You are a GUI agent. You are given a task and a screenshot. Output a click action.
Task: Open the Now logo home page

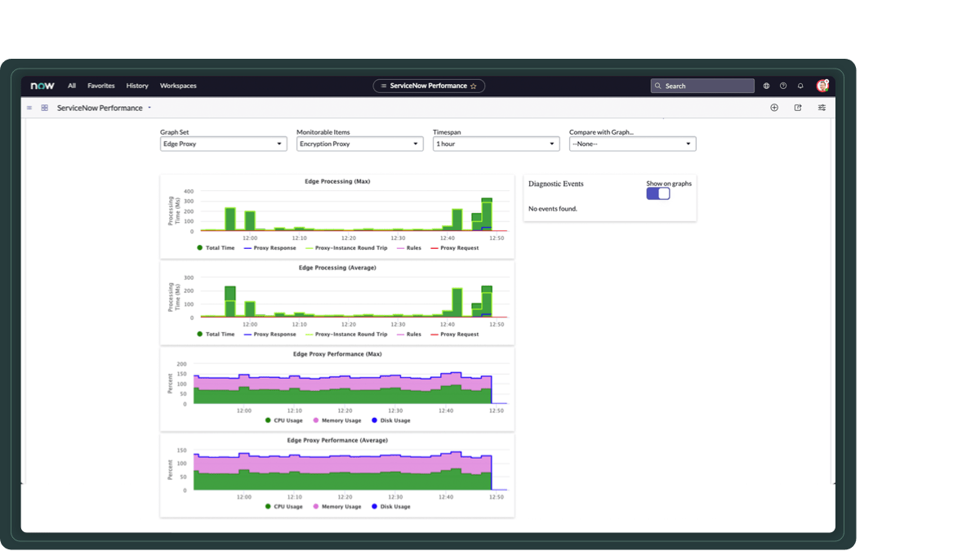coord(41,85)
